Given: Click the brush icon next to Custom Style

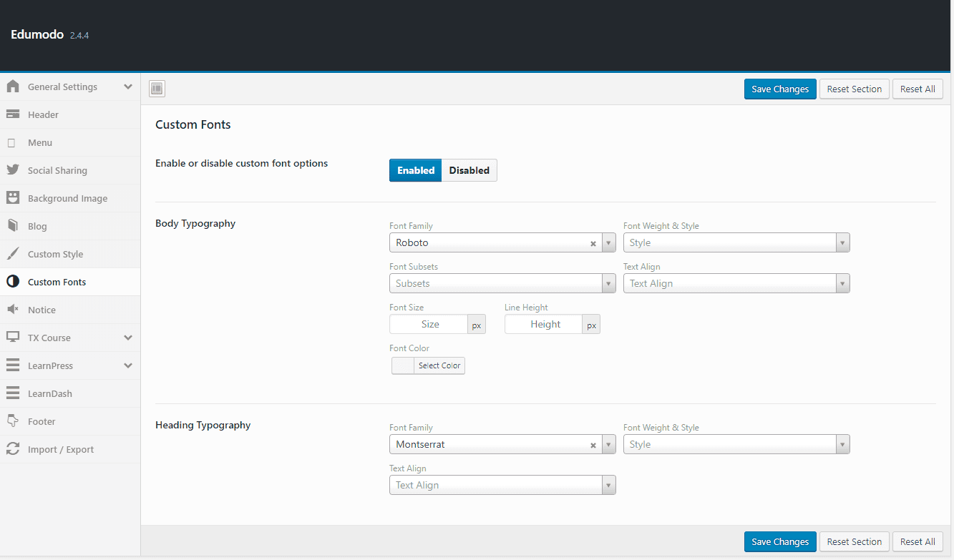Looking at the screenshot, I should coord(13,254).
